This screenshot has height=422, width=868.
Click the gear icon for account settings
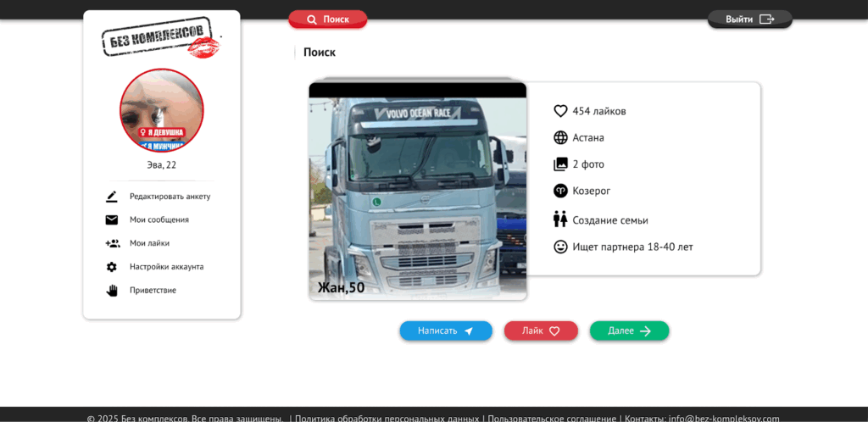(112, 267)
